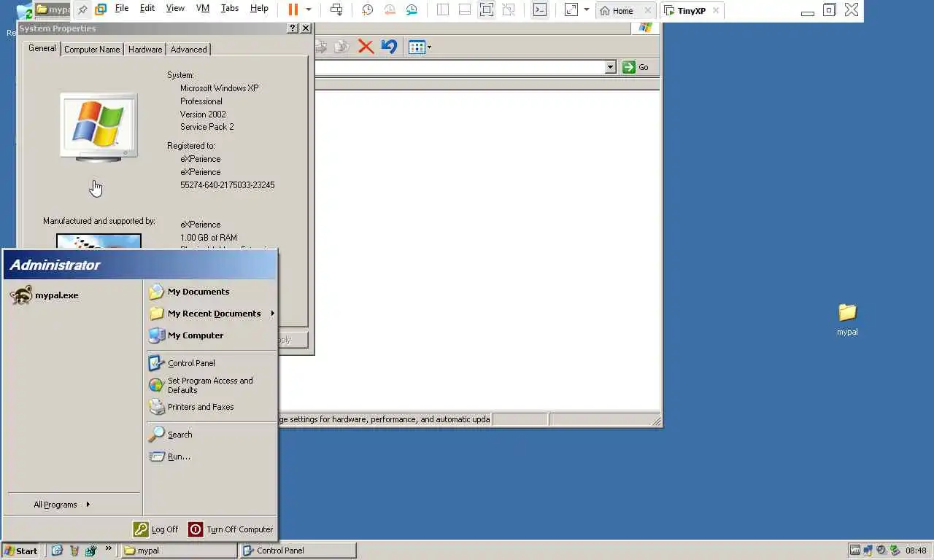Click the Log Off button
This screenshot has height=560, width=934.
[155, 529]
